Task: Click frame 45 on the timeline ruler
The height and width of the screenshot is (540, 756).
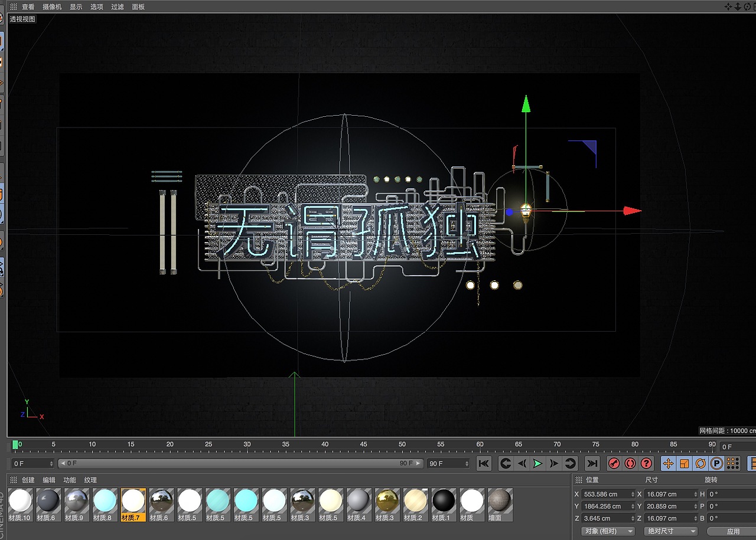Action: (x=363, y=444)
